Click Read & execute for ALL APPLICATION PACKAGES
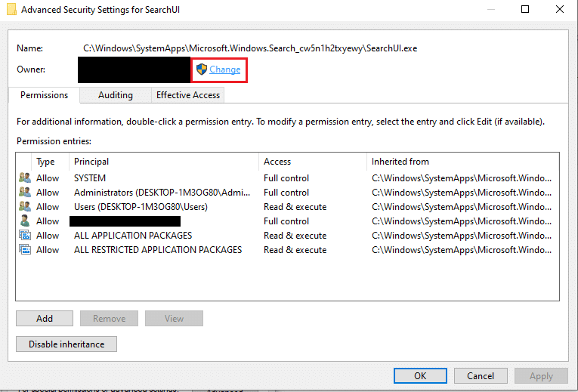This screenshot has width=578, height=392. click(x=295, y=236)
